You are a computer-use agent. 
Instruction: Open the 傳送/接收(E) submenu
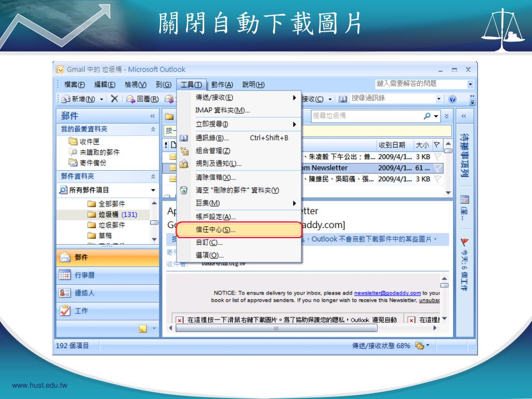239,97
